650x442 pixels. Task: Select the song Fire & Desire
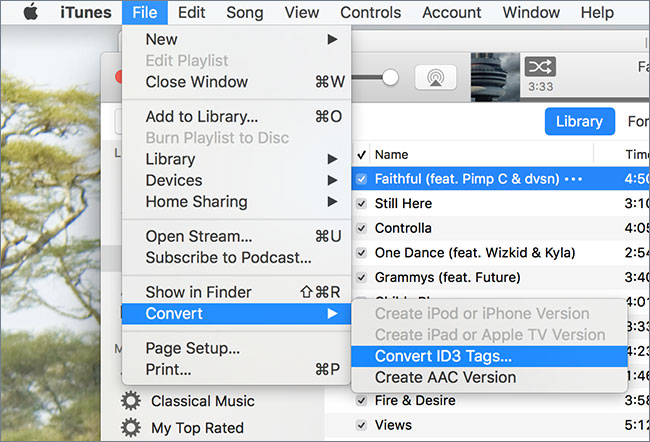click(x=415, y=401)
